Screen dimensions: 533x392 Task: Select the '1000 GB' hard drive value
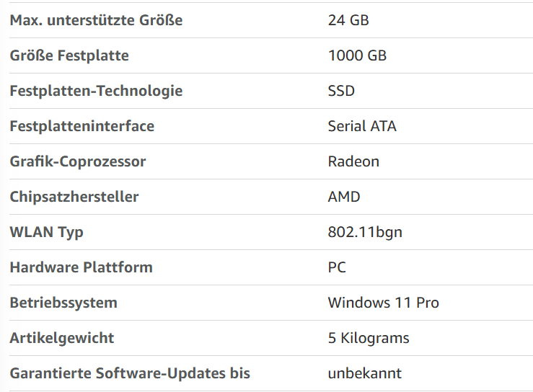[357, 55]
